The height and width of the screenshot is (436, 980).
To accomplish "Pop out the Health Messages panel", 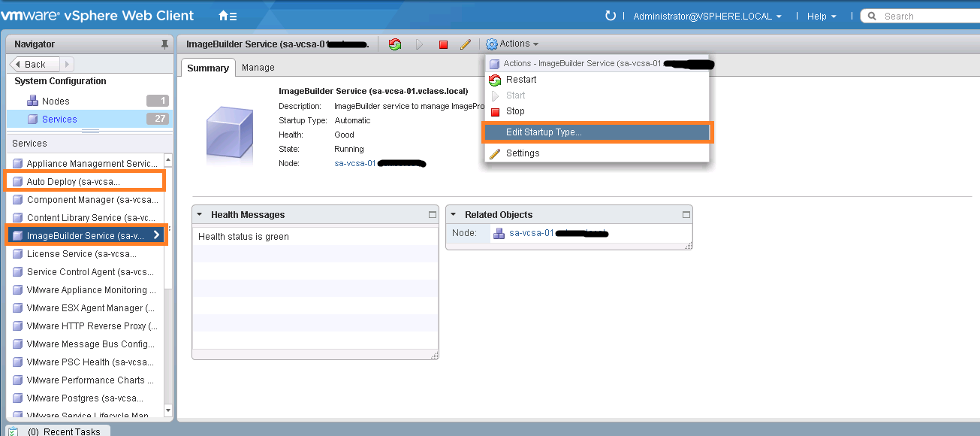I will (432, 214).
